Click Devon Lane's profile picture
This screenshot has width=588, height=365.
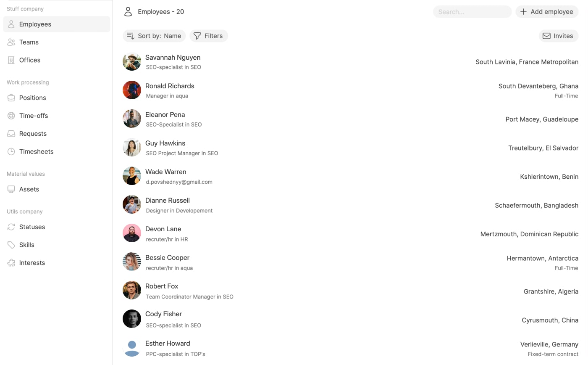tap(132, 233)
